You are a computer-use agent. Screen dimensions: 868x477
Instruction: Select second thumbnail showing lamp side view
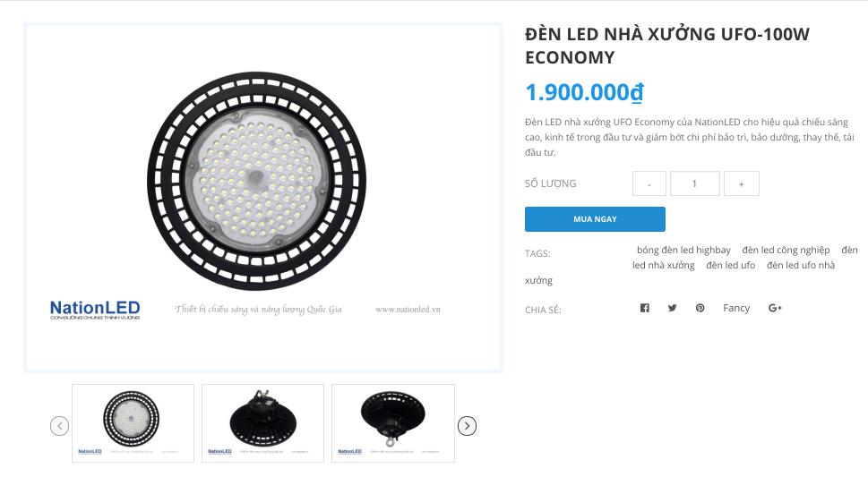point(262,423)
